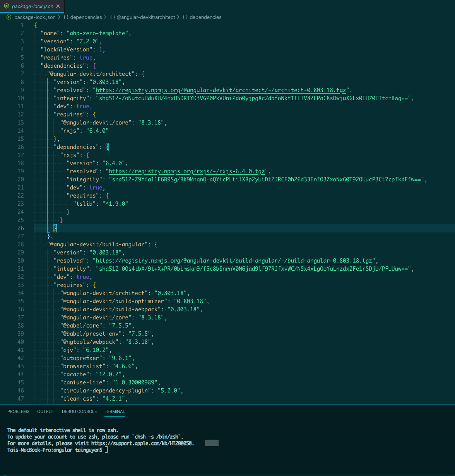Click the terminal prompt input cursor
The height and width of the screenshot is (476, 455).
(x=106, y=450)
